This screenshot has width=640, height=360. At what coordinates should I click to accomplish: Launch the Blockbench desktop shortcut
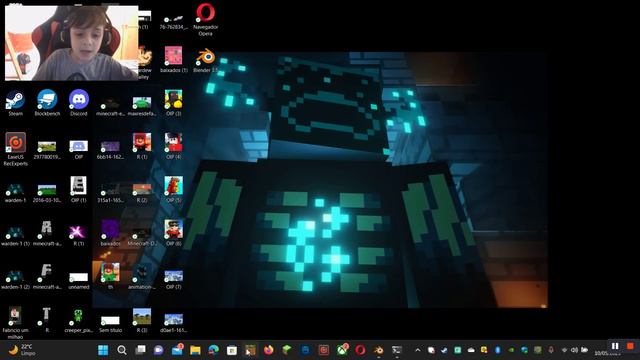[x=47, y=103]
